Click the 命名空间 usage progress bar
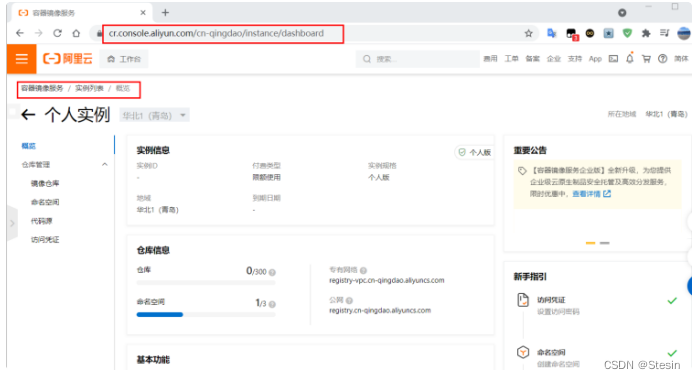The image size is (695, 379). click(206, 314)
